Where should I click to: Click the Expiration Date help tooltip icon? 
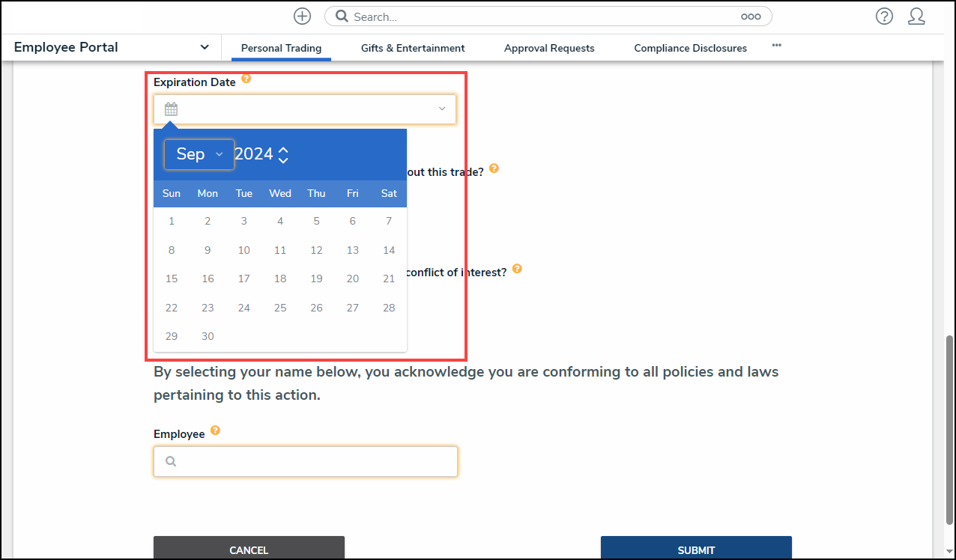pos(246,79)
